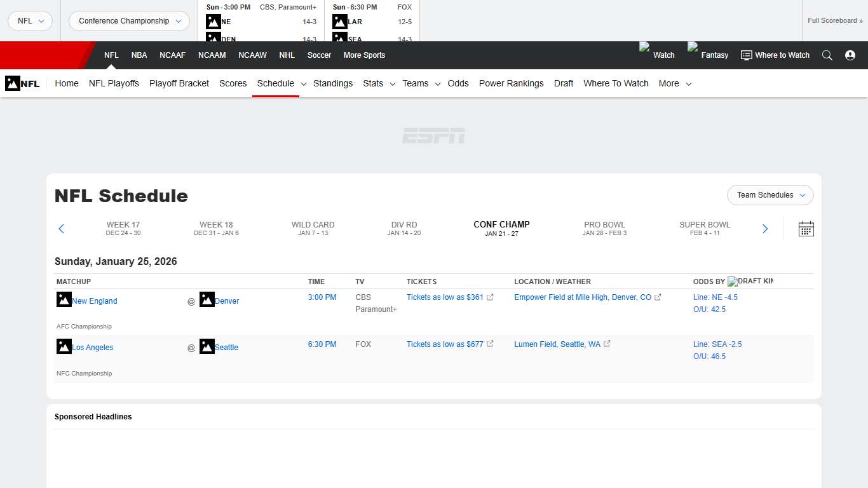
Task: Navigate forward with the right week arrow
Action: point(765,229)
